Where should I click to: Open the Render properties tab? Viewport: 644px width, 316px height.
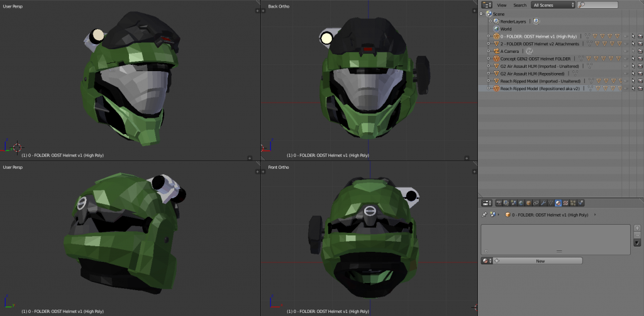click(x=499, y=203)
